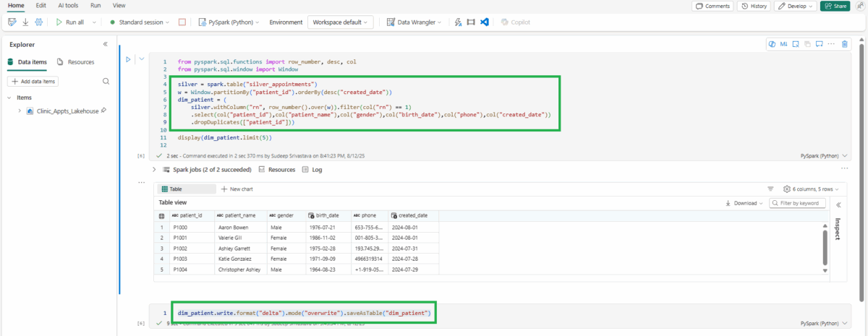
Task: Add comment to cell icon
Action: click(819, 45)
